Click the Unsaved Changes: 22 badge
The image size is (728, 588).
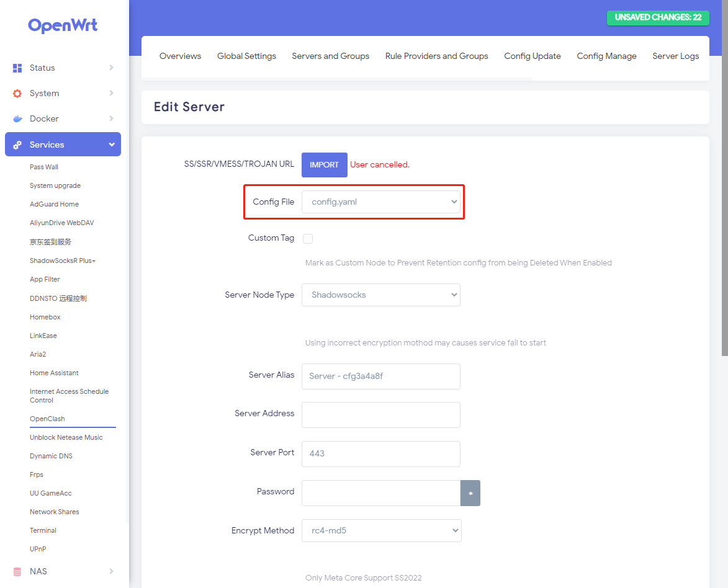(658, 17)
